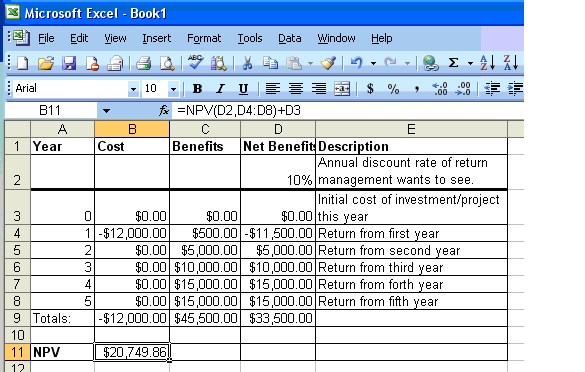Sort ascending with the A-Z icon

(488, 63)
